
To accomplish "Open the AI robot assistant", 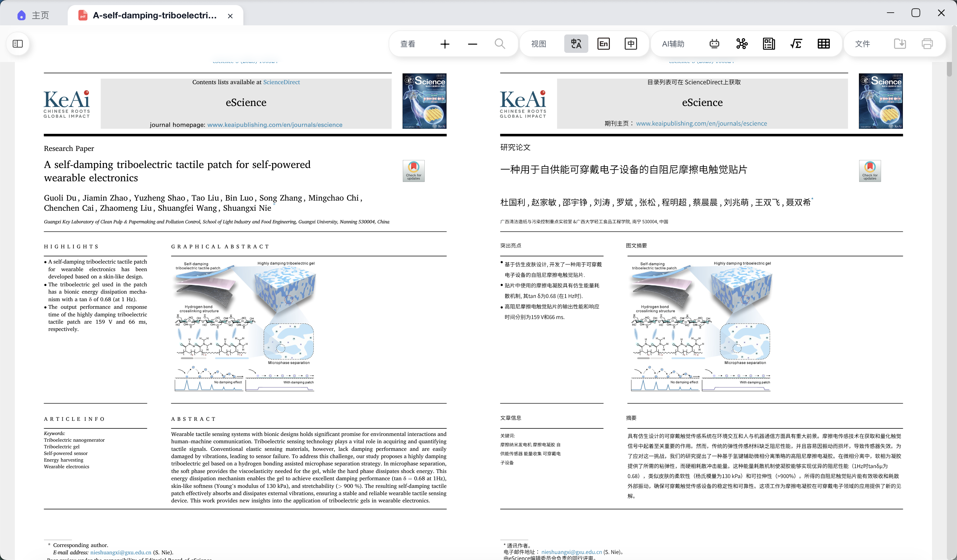I will tap(714, 44).
